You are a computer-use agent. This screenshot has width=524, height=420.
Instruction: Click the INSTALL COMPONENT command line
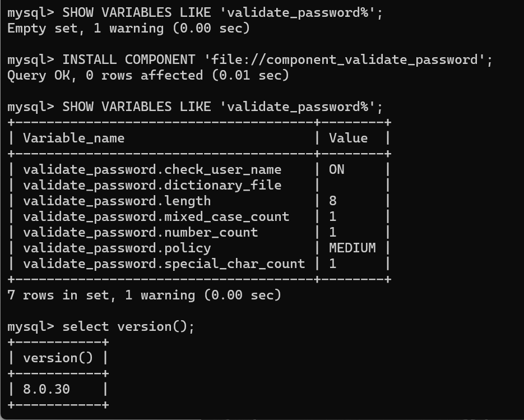coord(277,59)
